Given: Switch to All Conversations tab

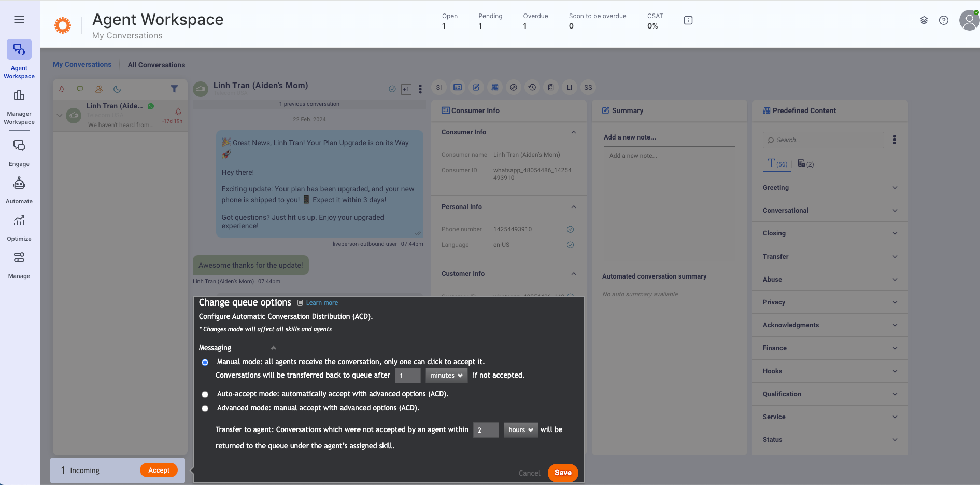Looking at the screenshot, I should 157,65.
